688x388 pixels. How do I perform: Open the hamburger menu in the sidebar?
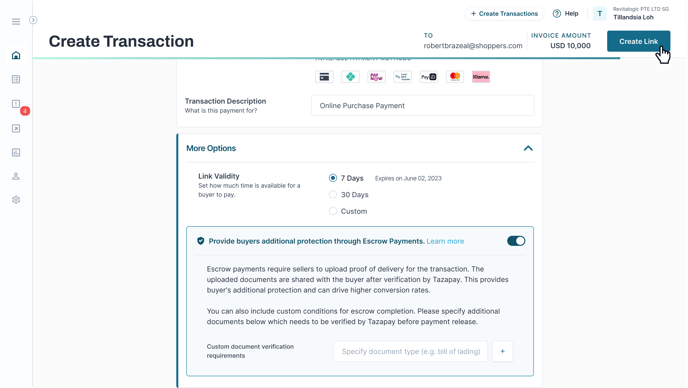(x=16, y=22)
